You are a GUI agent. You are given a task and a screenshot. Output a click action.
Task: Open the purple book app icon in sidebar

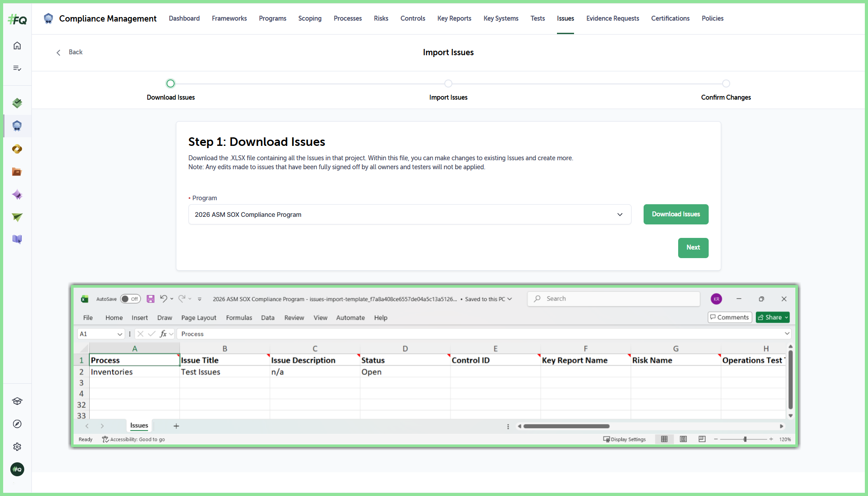coord(17,239)
